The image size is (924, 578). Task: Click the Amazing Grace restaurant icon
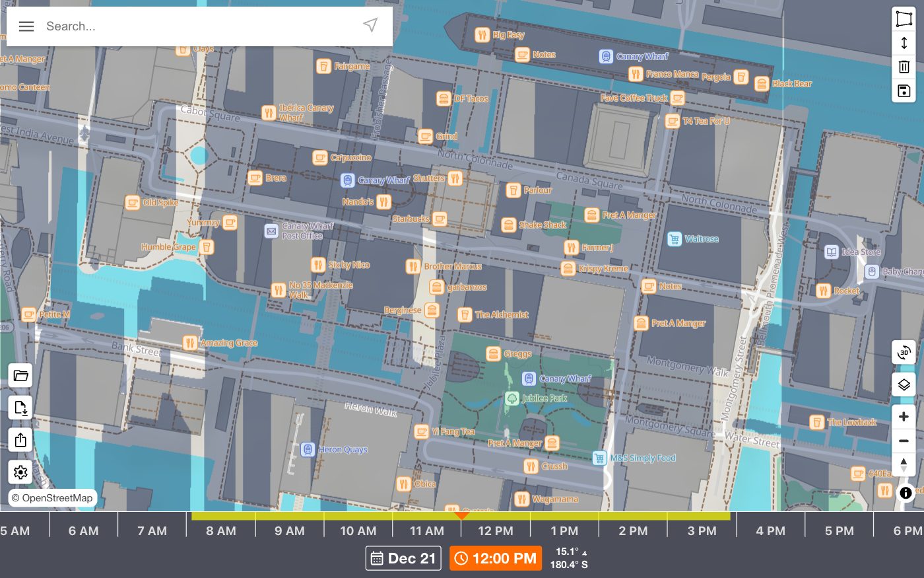[x=189, y=342]
